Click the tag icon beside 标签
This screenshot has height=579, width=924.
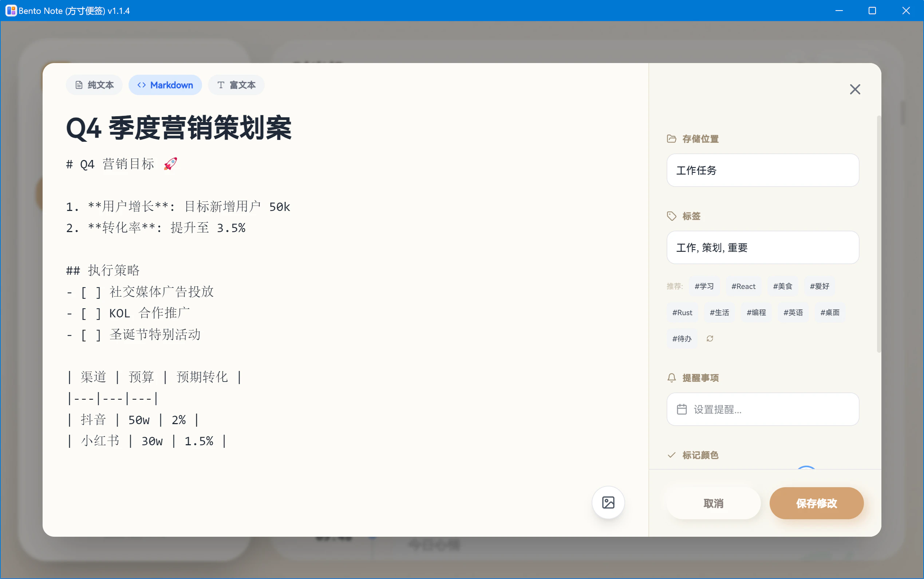click(x=671, y=216)
